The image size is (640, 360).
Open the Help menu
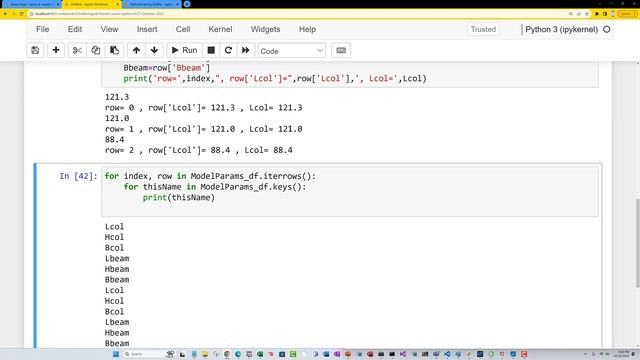pos(307,29)
